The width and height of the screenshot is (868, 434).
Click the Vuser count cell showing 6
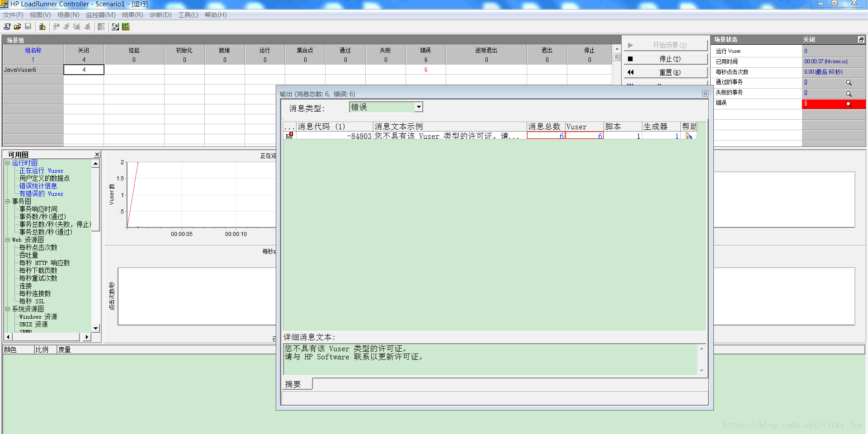coord(585,136)
